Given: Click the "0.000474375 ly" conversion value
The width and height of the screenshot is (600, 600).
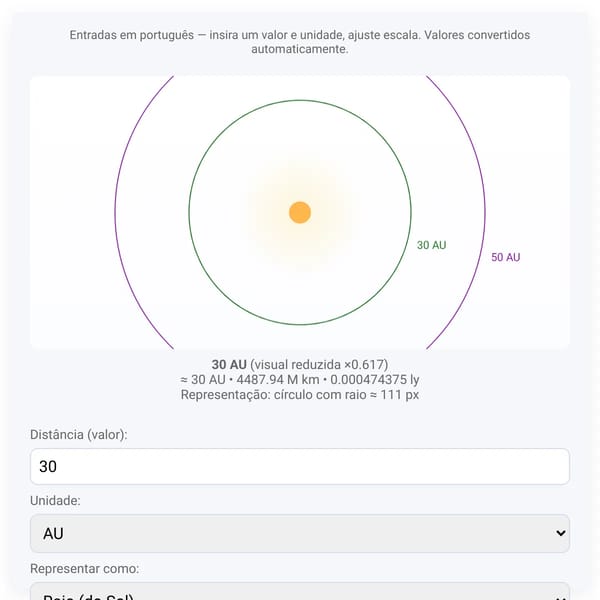Looking at the screenshot, I should pos(375,380).
